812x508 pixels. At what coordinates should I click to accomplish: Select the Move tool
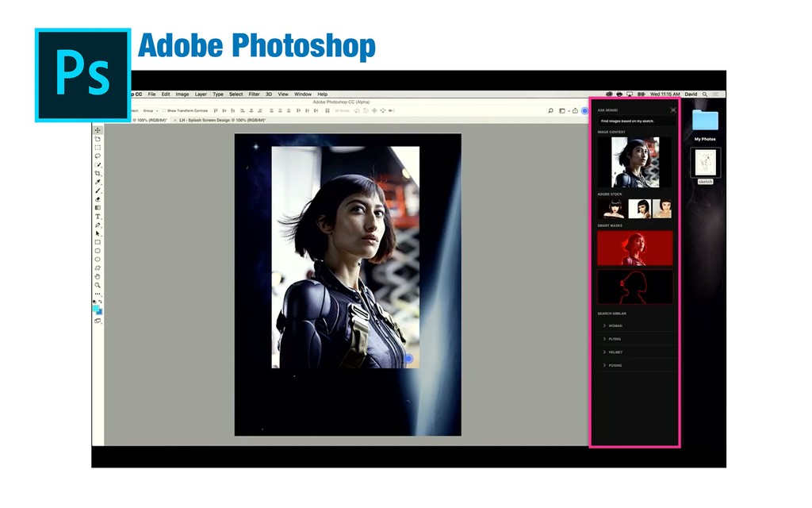click(x=98, y=130)
